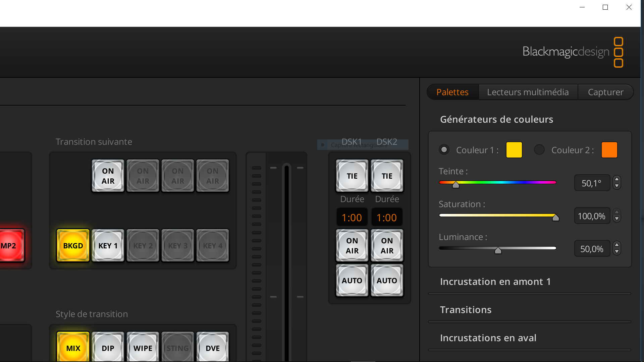Switch to the Palettes tab
This screenshot has width=644, height=362.
click(452, 92)
